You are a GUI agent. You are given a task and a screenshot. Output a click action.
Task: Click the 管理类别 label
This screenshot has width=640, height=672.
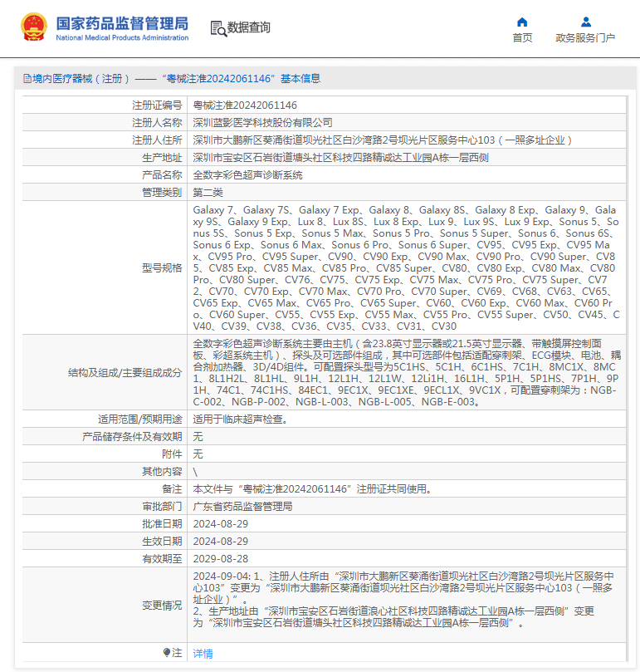point(162,193)
